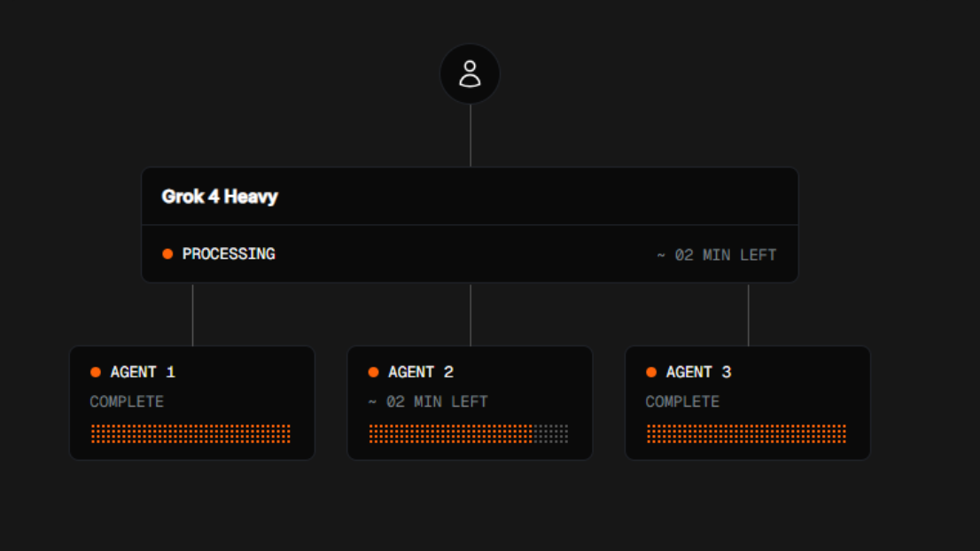Image resolution: width=980 pixels, height=551 pixels.
Task: Click the orange dot beside Agent 1
Action: click(x=96, y=372)
